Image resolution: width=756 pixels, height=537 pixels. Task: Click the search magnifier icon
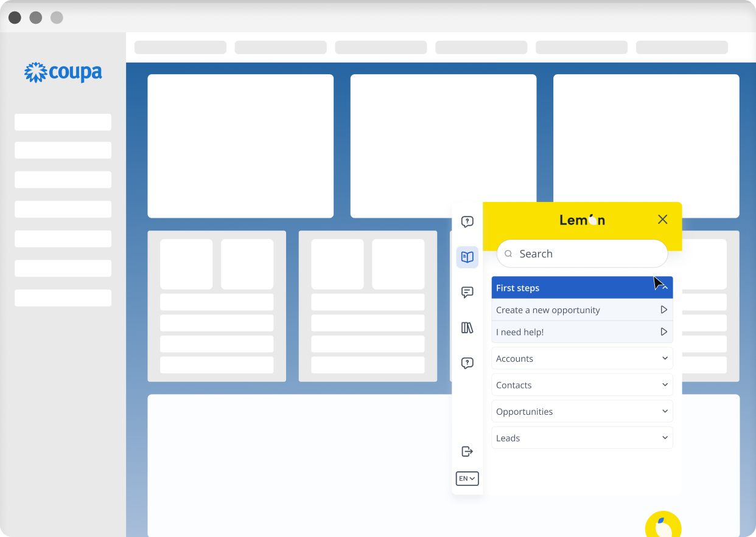tap(508, 254)
